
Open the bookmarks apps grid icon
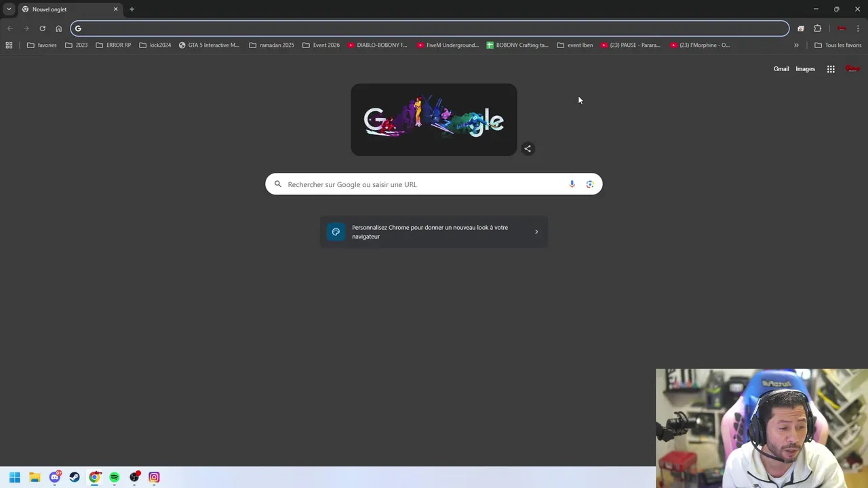coord(9,45)
